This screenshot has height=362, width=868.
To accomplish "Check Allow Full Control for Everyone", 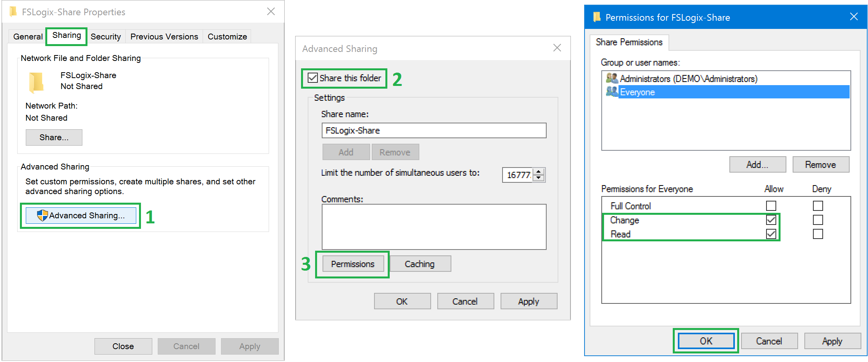I will coord(771,206).
